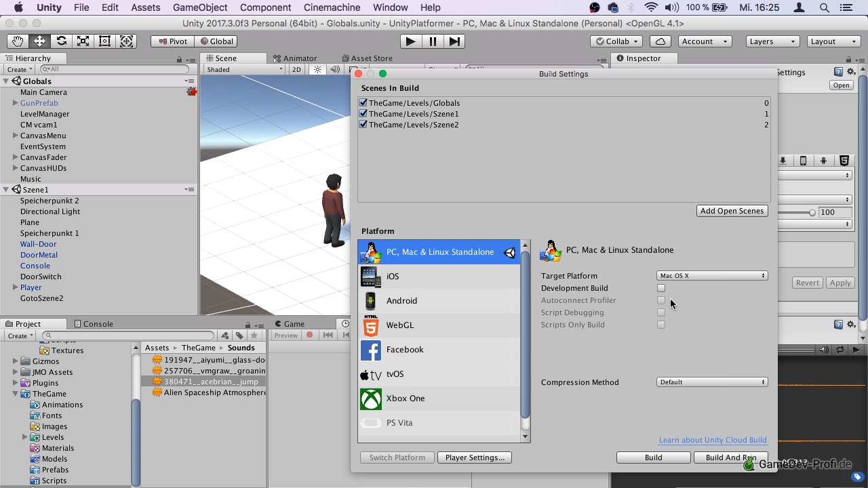Open Account dropdown in toolbar

705,41
